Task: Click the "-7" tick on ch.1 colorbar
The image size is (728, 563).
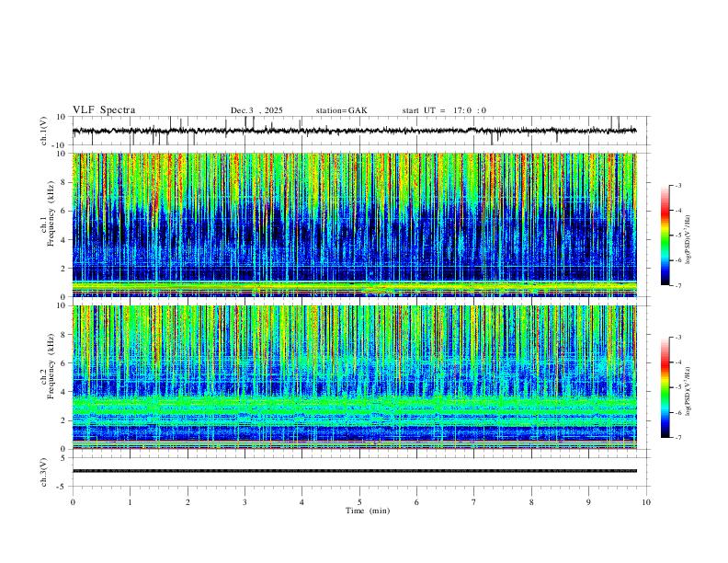Action: click(x=678, y=285)
